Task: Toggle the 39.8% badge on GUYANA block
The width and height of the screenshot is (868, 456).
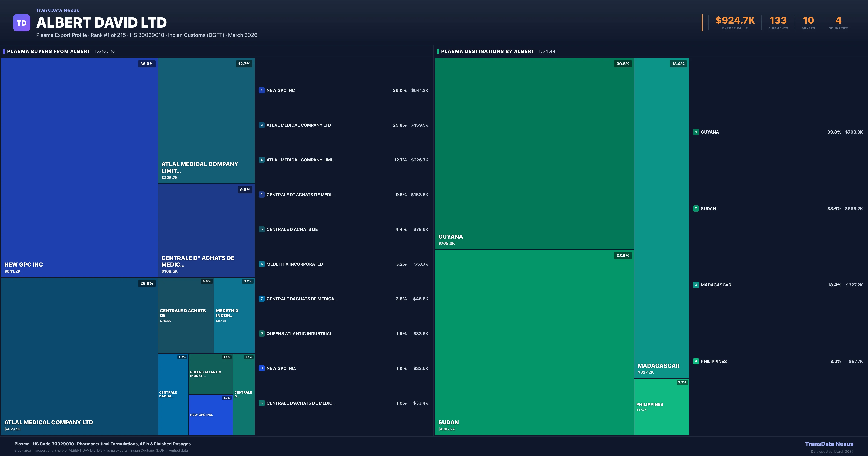Action: tap(623, 63)
